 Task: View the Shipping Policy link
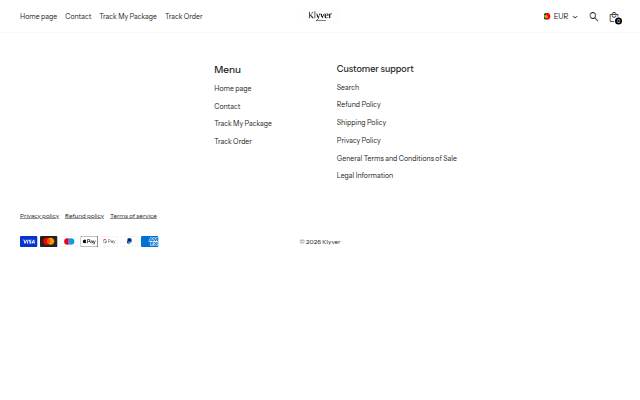tap(361, 122)
